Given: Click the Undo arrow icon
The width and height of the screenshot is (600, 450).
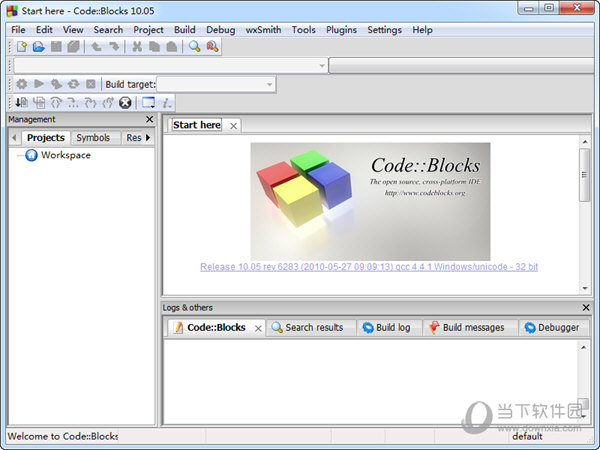Looking at the screenshot, I should 96,47.
